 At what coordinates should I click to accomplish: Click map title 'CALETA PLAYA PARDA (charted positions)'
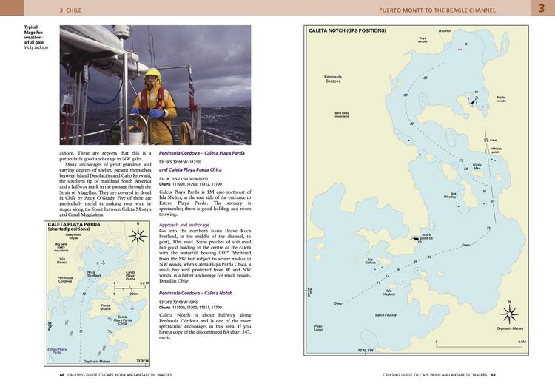click(74, 226)
